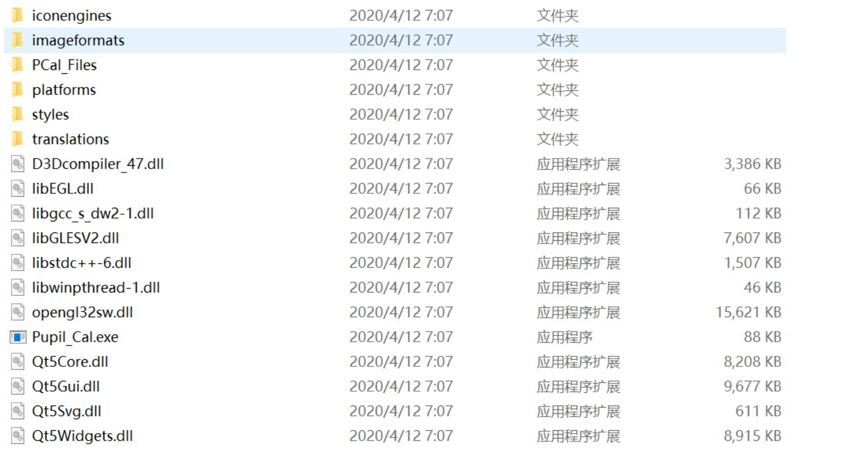The width and height of the screenshot is (868, 460).
Task: Click the modified date of Pupil_Cal.exe
Action: 401,337
